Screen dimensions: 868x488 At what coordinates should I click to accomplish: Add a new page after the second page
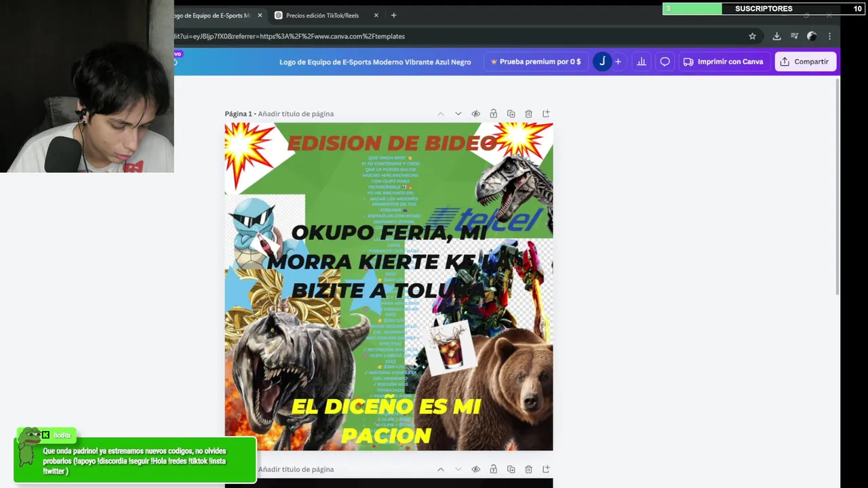click(x=546, y=469)
